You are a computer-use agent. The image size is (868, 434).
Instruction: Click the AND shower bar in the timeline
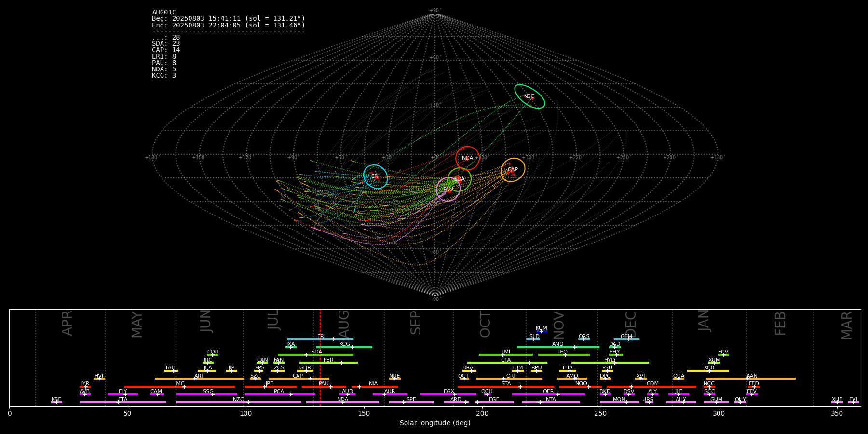(x=558, y=347)
